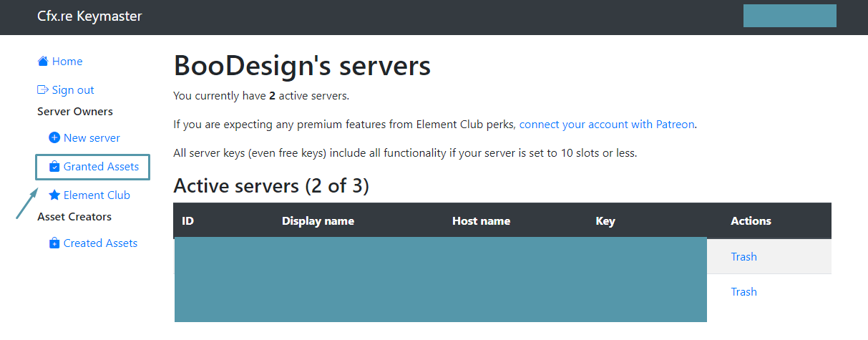The width and height of the screenshot is (868, 340).
Task: Go to the Home page link
Action: click(67, 62)
